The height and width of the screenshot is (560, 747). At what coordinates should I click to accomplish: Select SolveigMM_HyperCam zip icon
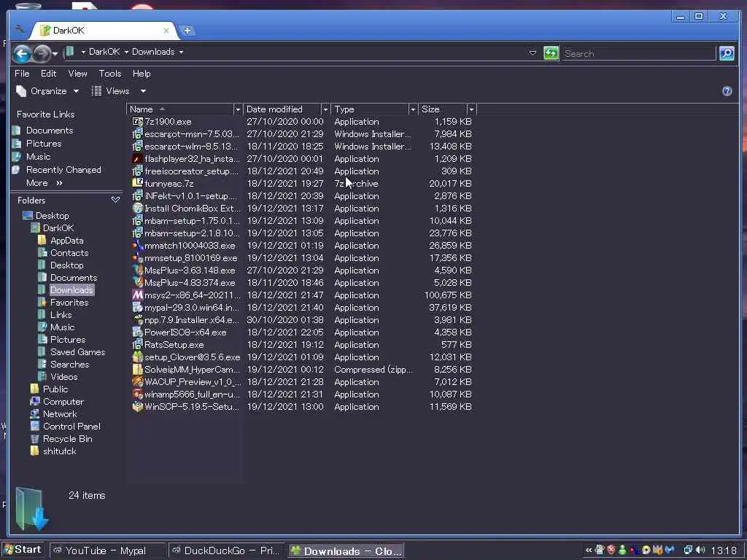(x=137, y=369)
